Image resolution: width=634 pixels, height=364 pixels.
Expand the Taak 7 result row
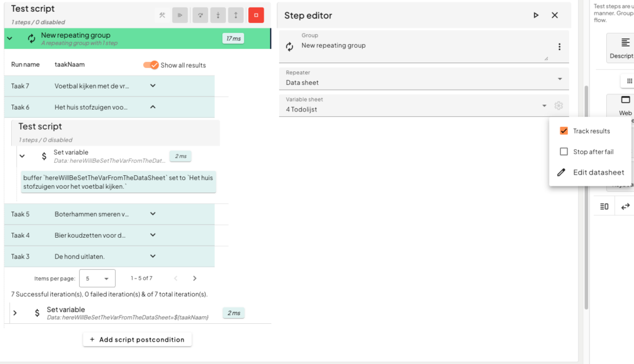pos(153,86)
